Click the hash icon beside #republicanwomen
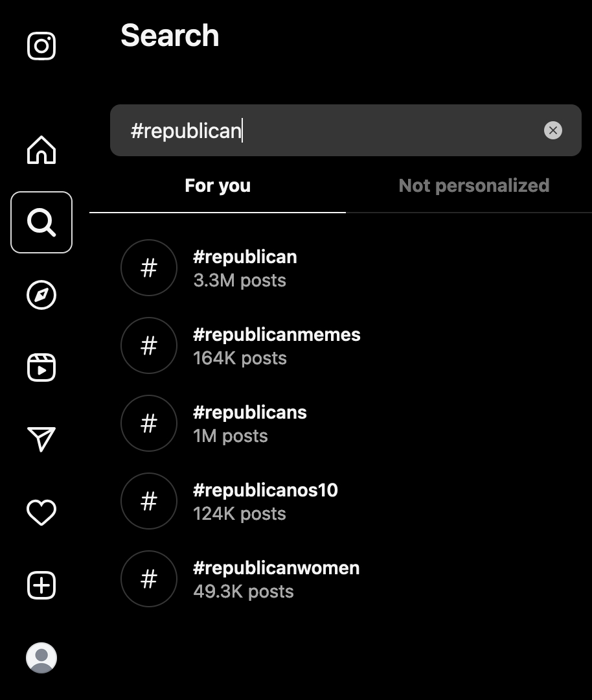Screen dimensions: 592x700 [x=149, y=579]
